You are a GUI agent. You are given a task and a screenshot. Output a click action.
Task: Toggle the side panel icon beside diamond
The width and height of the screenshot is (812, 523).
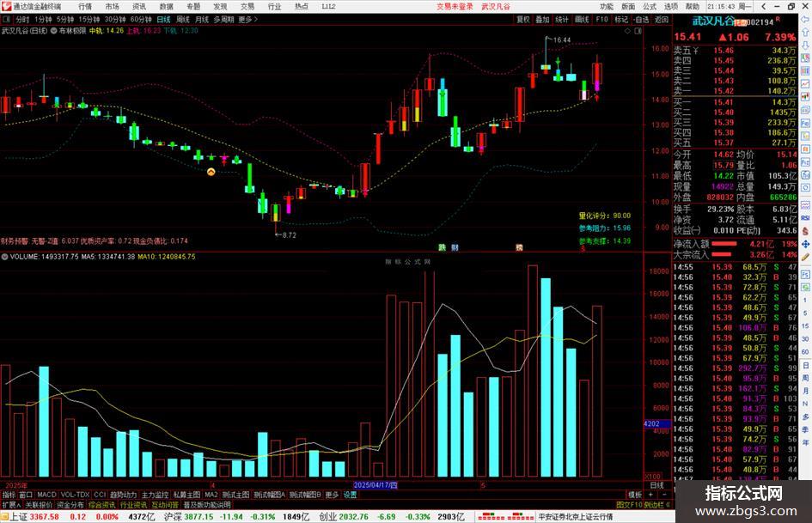pyautogui.click(x=638, y=31)
